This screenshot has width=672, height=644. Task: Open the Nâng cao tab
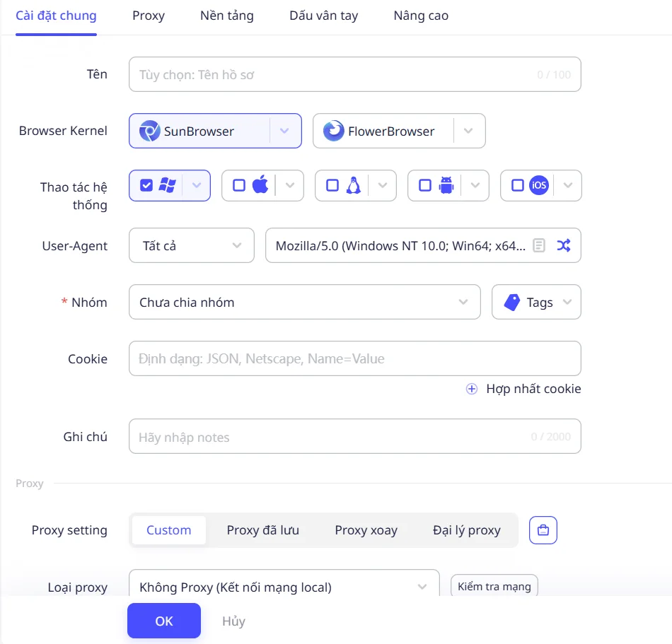click(421, 16)
